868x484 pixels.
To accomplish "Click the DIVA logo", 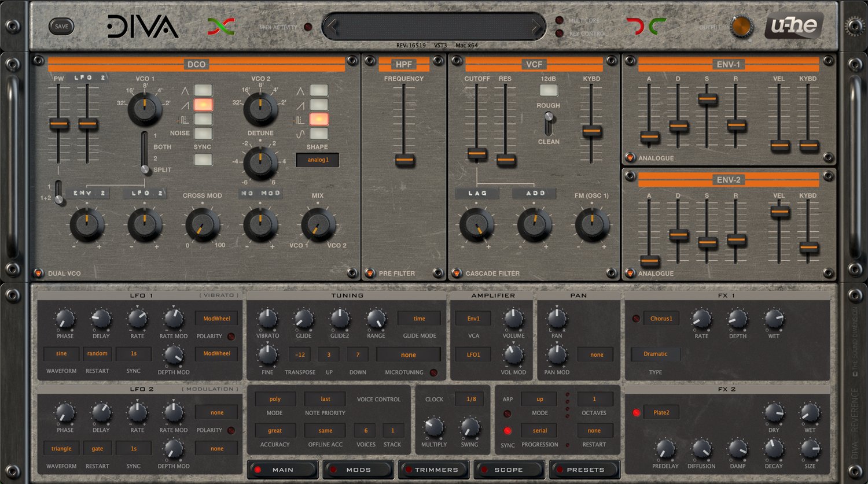I will click(x=142, y=26).
